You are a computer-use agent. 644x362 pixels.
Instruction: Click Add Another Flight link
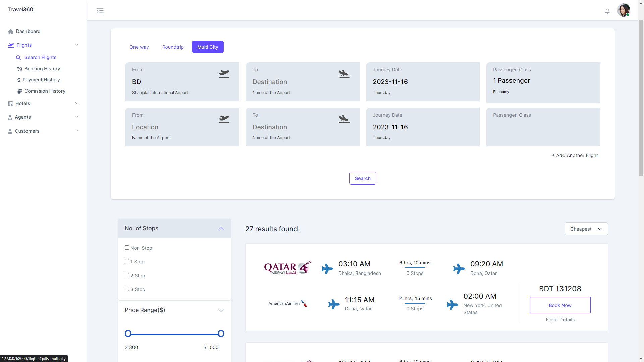[x=575, y=155]
